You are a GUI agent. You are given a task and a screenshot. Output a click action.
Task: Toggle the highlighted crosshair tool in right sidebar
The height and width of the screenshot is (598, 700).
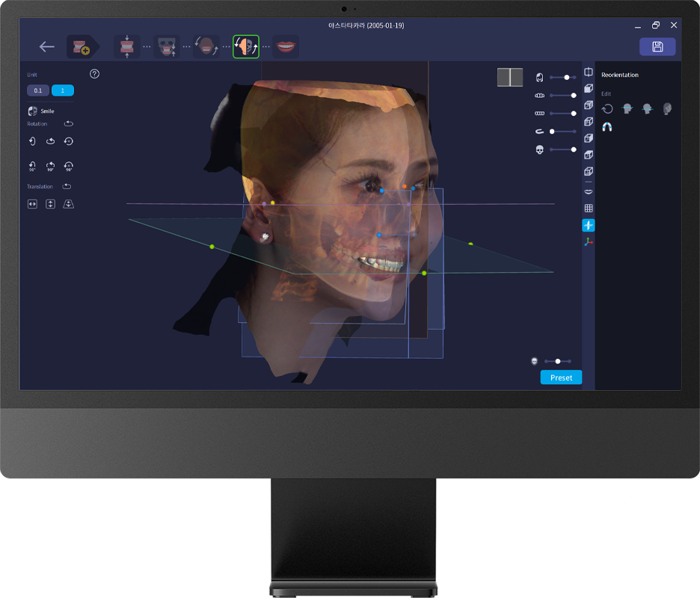589,224
